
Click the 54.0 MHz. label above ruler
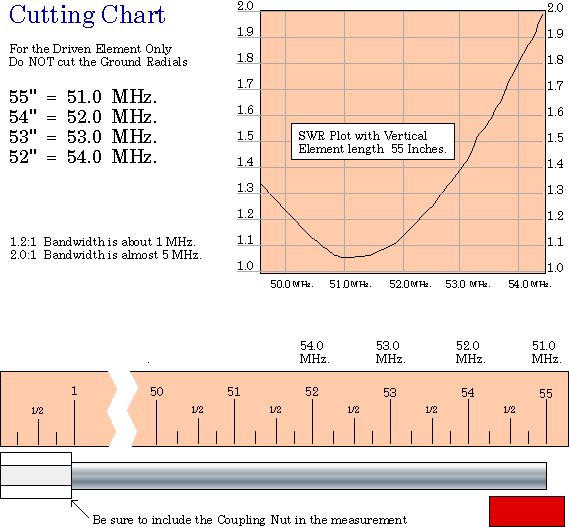tap(314, 352)
